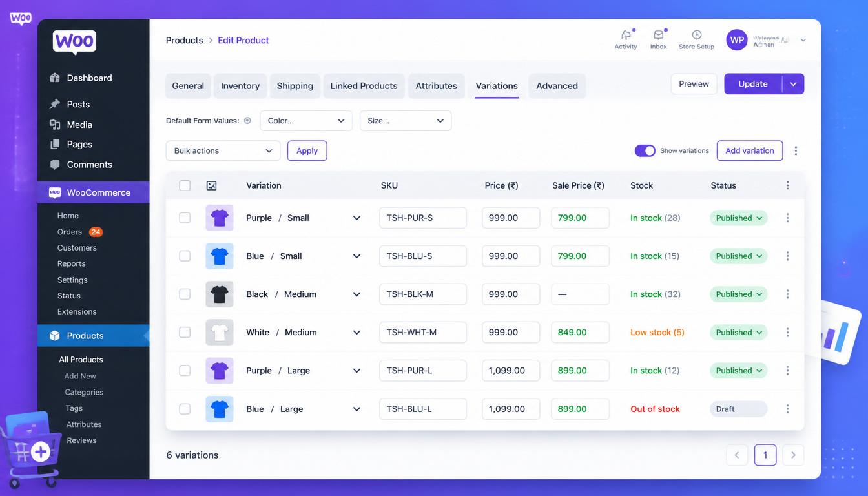Open the Dashboard sidebar icon

click(55, 78)
